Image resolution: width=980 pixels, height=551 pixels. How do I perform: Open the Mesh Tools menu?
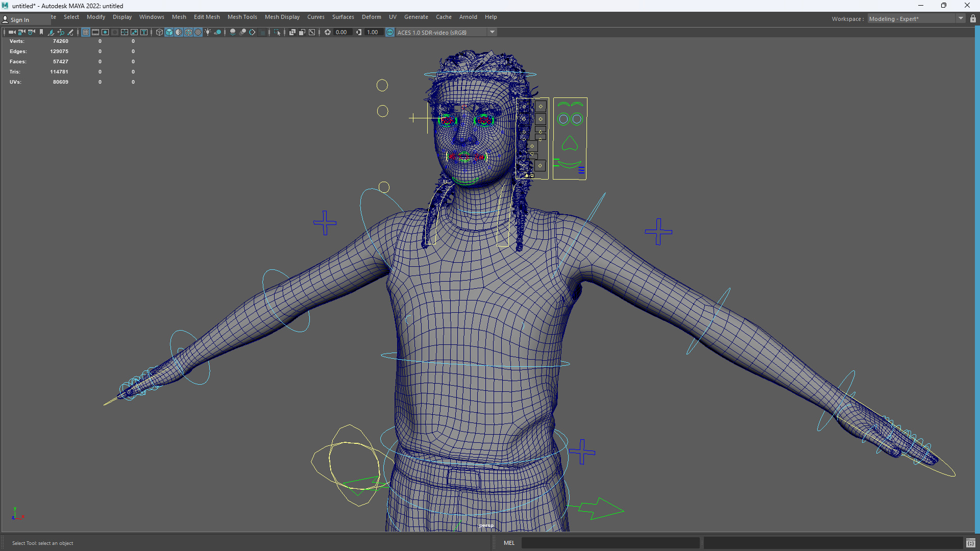(242, 17)
